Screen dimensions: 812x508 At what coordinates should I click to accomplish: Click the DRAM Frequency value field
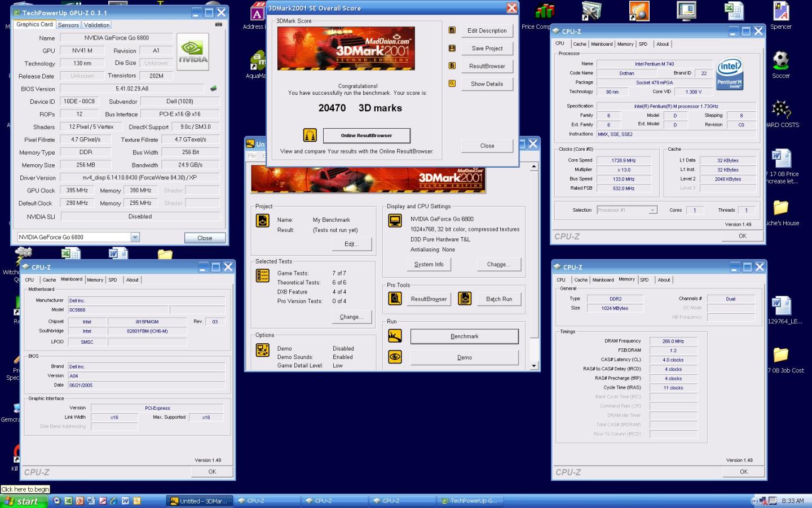click(673, 341)
